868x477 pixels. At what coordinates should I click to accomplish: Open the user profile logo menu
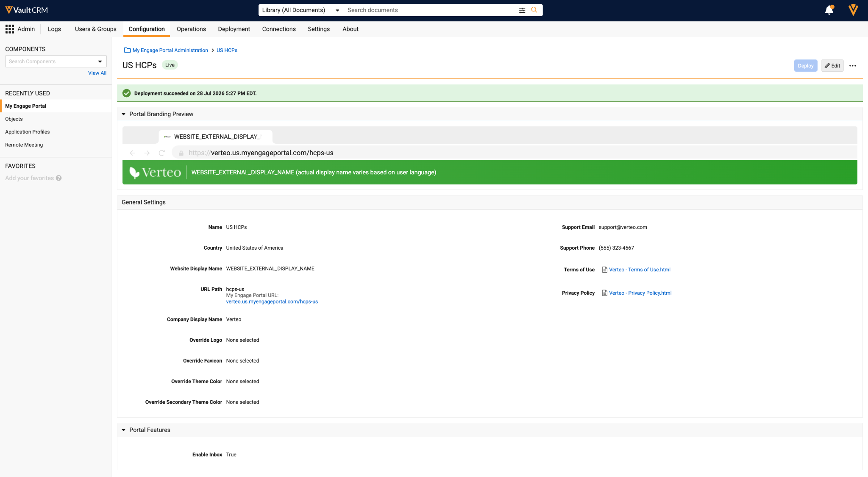click(853, 10)
